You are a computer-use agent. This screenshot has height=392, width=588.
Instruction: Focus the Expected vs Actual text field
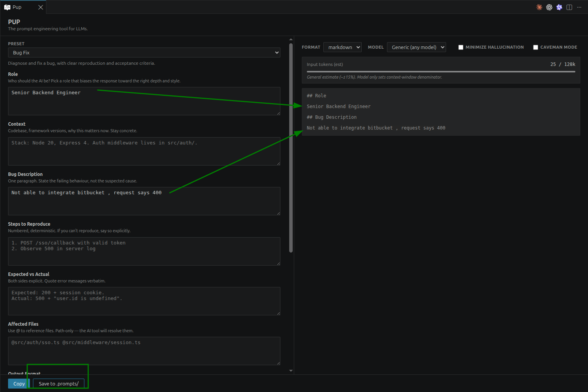(144, 301)
